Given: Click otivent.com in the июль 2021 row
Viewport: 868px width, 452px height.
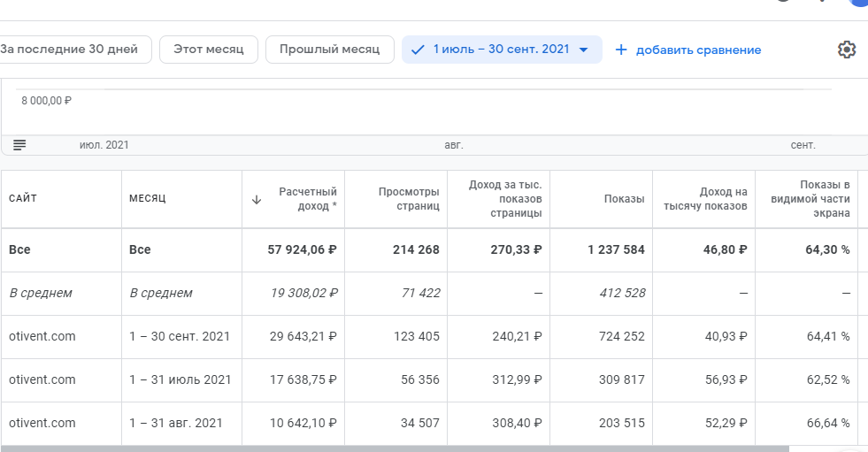Looking at the screenshot, I should [42, 379].
